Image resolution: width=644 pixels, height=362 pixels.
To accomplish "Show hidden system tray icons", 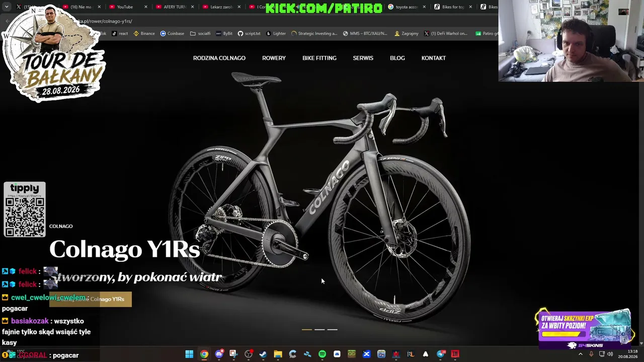I will [580, 354].
